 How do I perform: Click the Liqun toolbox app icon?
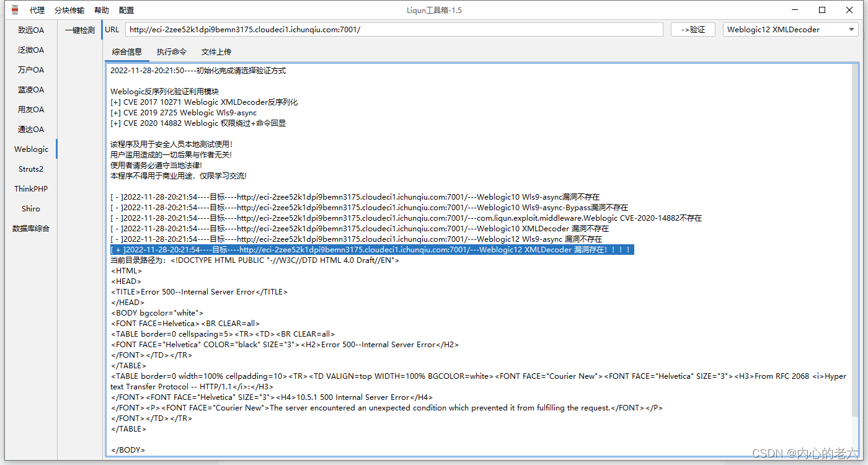point(14,9)
